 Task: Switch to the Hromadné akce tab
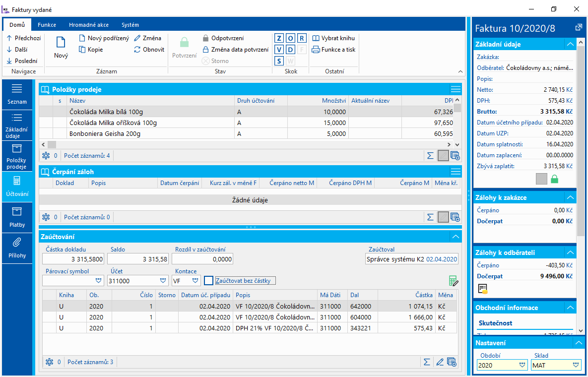(89, 25)
